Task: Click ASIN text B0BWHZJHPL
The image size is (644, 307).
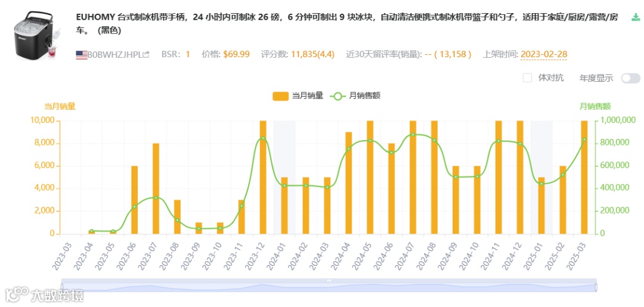Action: [115, 55]
